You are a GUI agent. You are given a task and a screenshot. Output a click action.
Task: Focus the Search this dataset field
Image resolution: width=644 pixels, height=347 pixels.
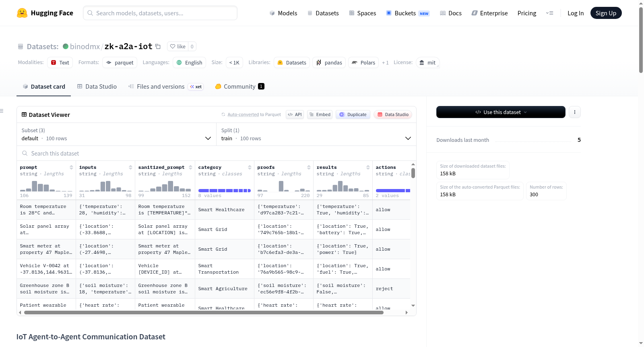point(217,153)
